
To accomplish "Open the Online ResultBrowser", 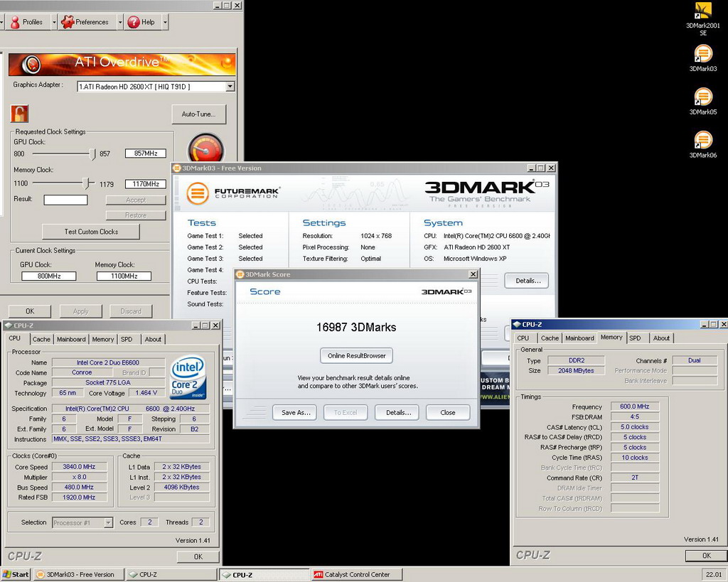I will point(357,355).
